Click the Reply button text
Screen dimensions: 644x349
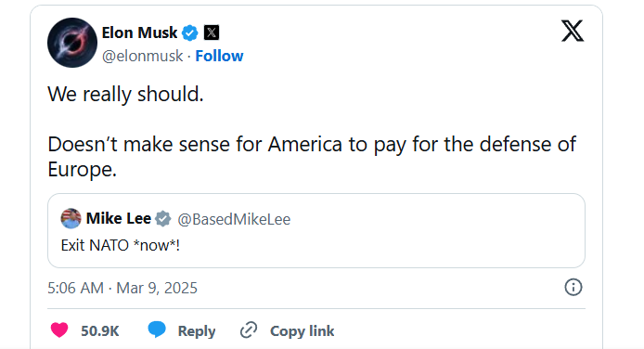(197, 331)
